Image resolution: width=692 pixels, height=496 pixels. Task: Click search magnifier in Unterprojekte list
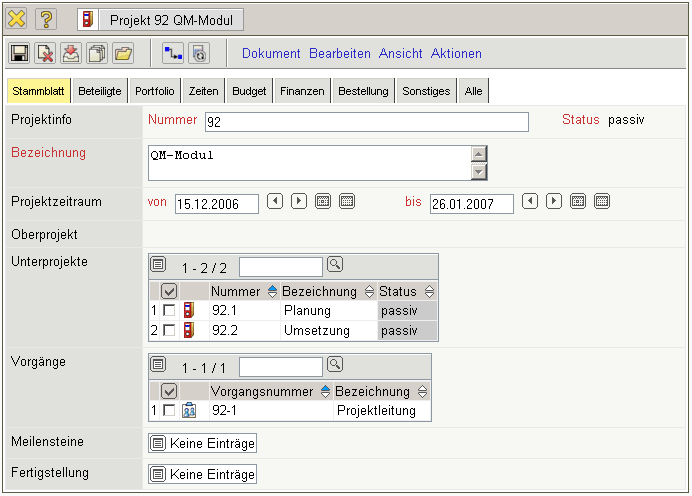pyautogui.click(x=335, y=265)
